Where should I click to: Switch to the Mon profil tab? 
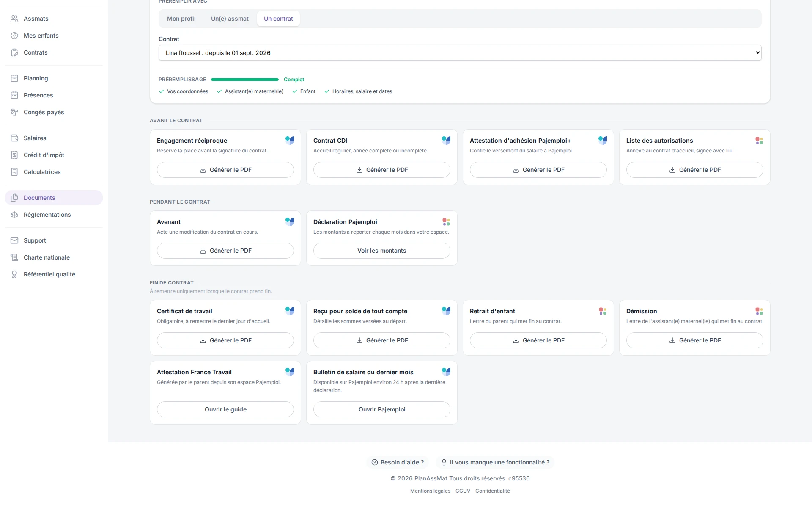(181, 19)
